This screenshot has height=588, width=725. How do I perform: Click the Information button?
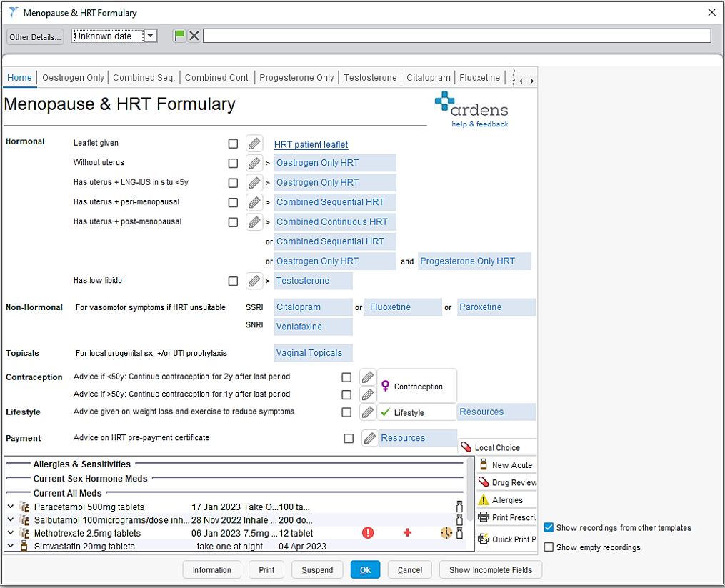pyautogui.click(x=211, y=570)
